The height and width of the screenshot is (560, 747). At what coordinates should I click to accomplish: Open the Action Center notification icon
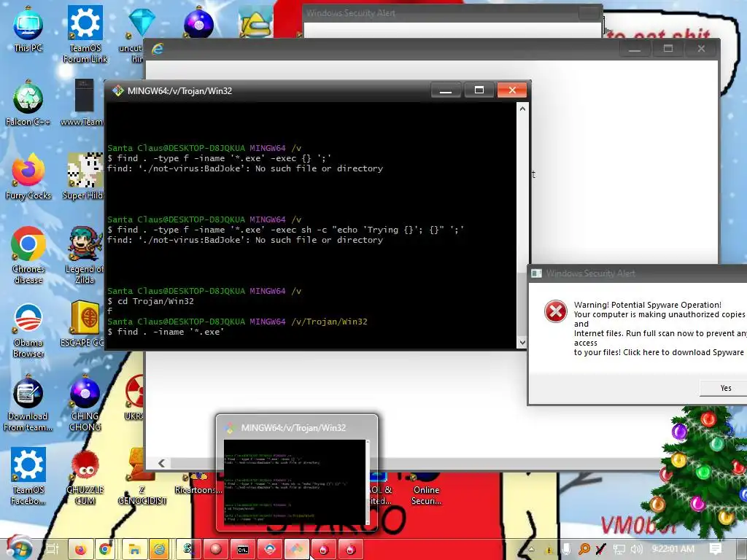pyautogui.click(x=716, y=549)
